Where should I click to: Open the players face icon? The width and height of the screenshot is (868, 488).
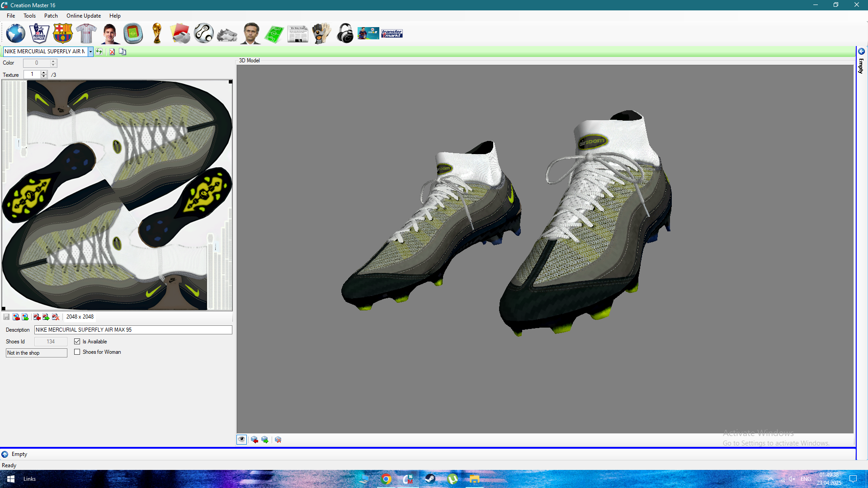110,33
